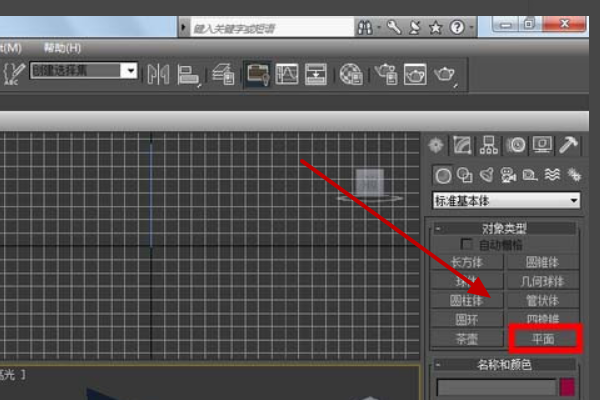Image resolution: width=600 pixels, height=400 pixels.
Task: Click the Edit Named Selection Sets icon
Action: [x=13, y=73]
